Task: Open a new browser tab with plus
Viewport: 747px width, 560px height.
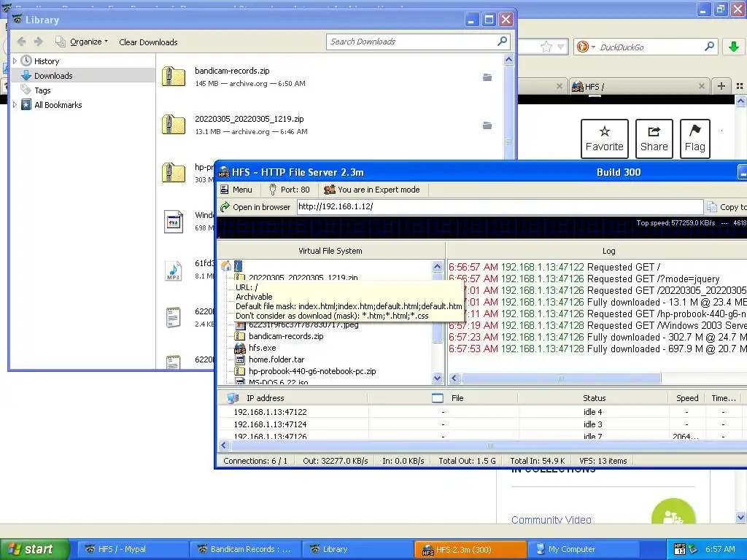Action: pyautogui.click(x=721, y=86)
